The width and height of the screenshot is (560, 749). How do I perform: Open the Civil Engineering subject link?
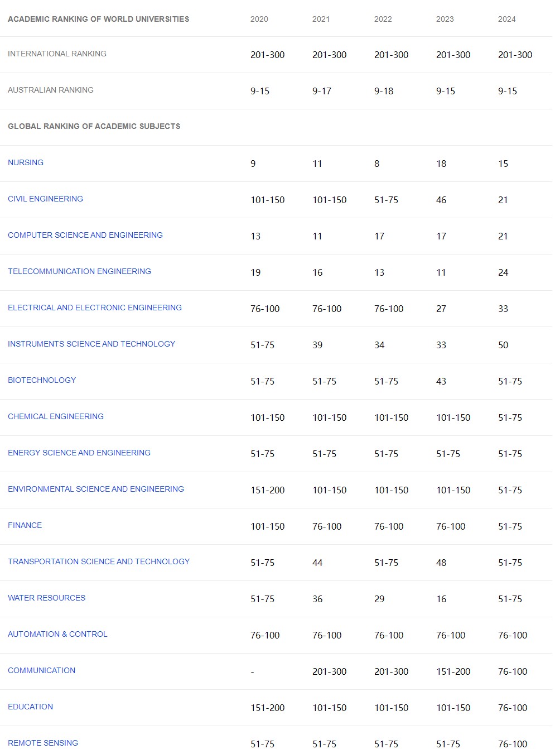coord(45,199)
